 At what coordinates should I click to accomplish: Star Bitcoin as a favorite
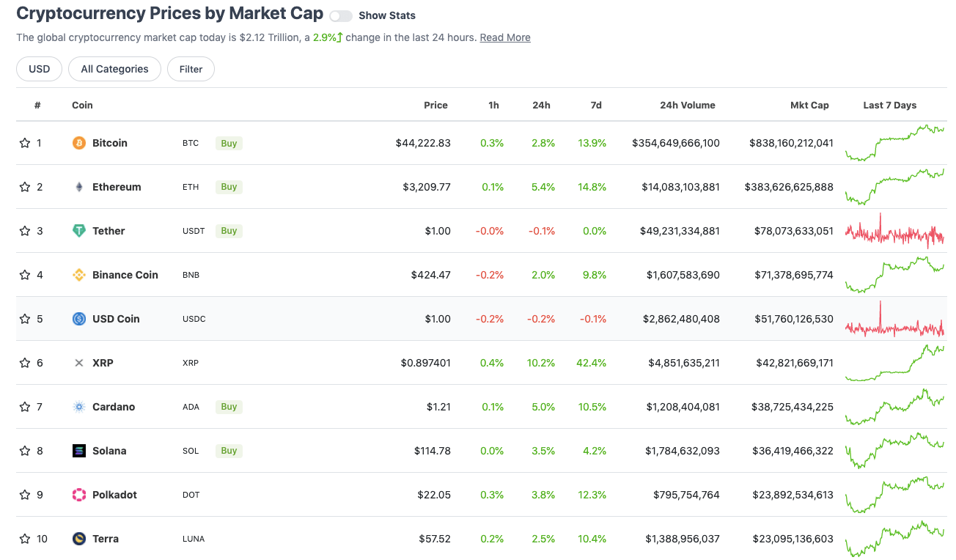click(25, 143)
